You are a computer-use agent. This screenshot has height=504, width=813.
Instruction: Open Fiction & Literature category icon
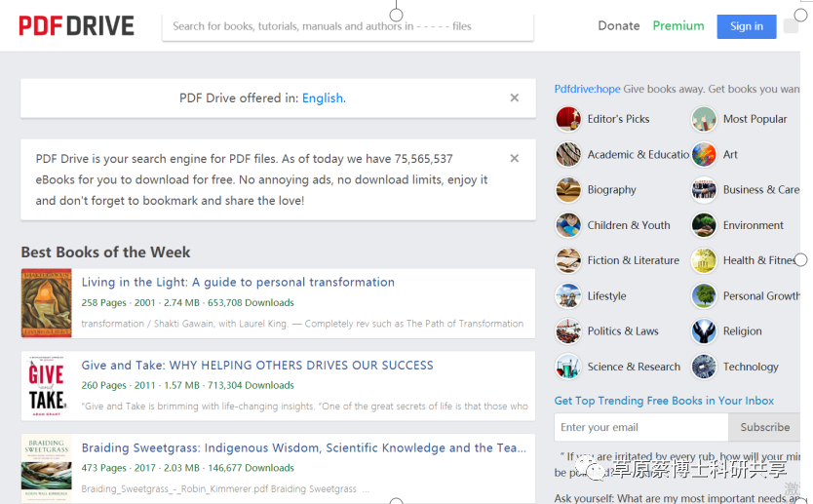click(568, 260)
